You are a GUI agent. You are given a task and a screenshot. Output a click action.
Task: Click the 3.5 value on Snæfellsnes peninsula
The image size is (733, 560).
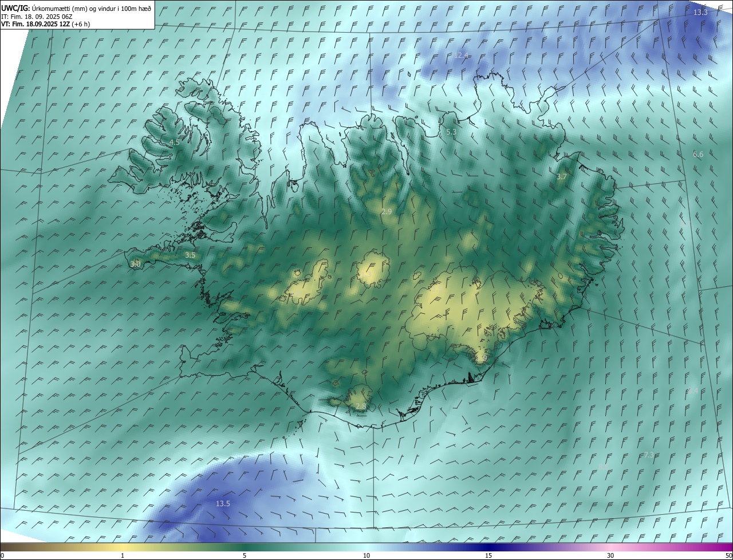click(191, 255)
